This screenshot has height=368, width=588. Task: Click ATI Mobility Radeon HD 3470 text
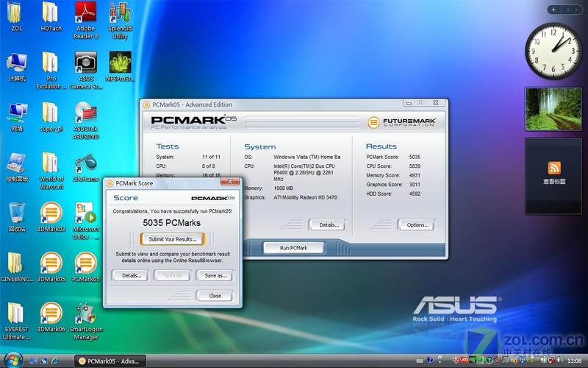coord(305,197)
